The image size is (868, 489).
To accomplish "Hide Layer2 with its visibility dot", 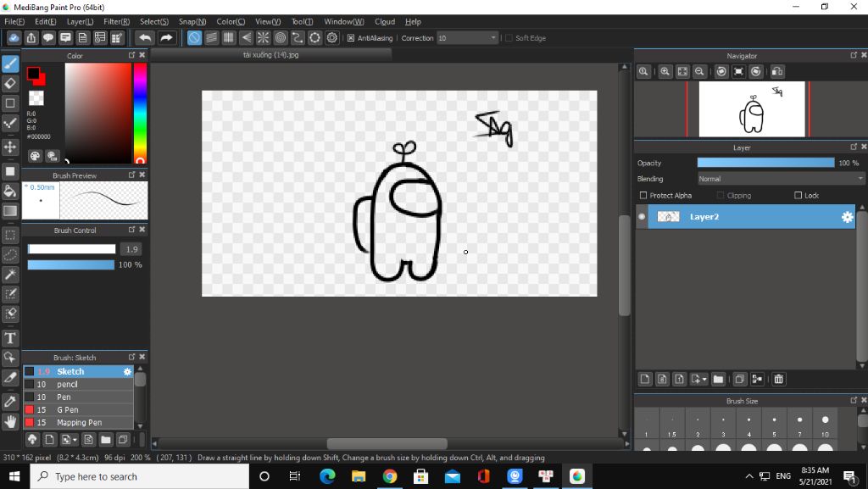I will [x=642, y=217].
